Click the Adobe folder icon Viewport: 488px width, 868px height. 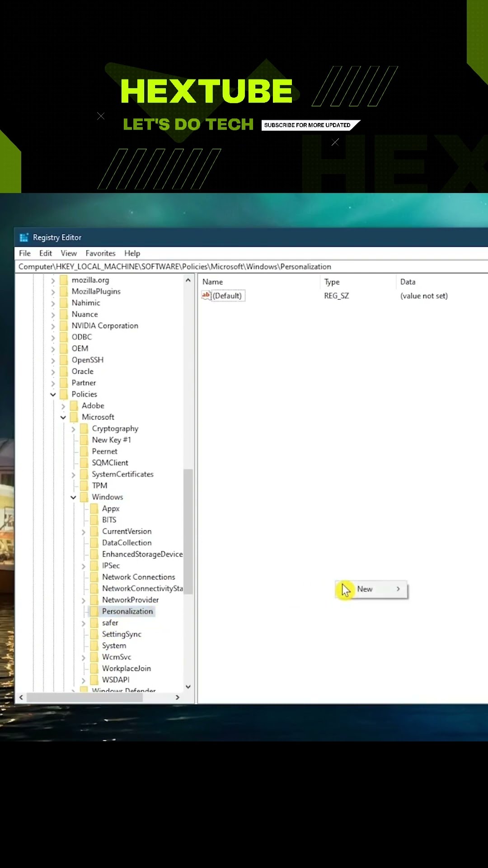[74, 406]
